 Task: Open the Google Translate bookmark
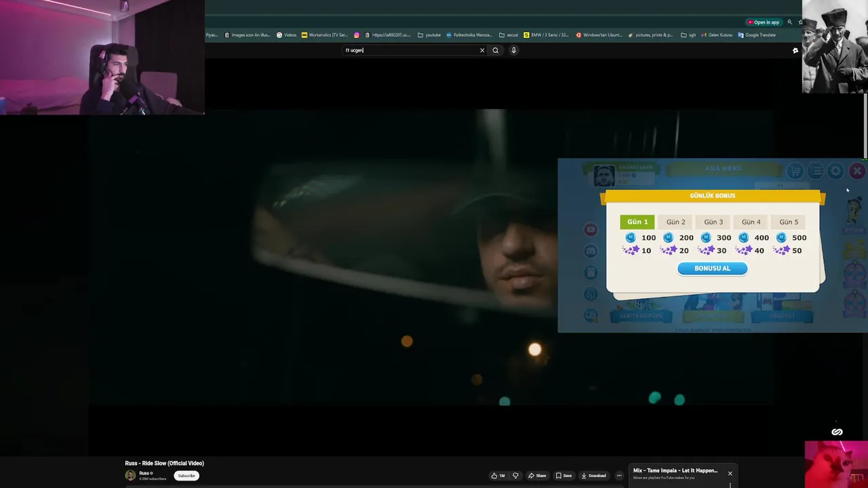pyautogui.click(x=757, y=35)
